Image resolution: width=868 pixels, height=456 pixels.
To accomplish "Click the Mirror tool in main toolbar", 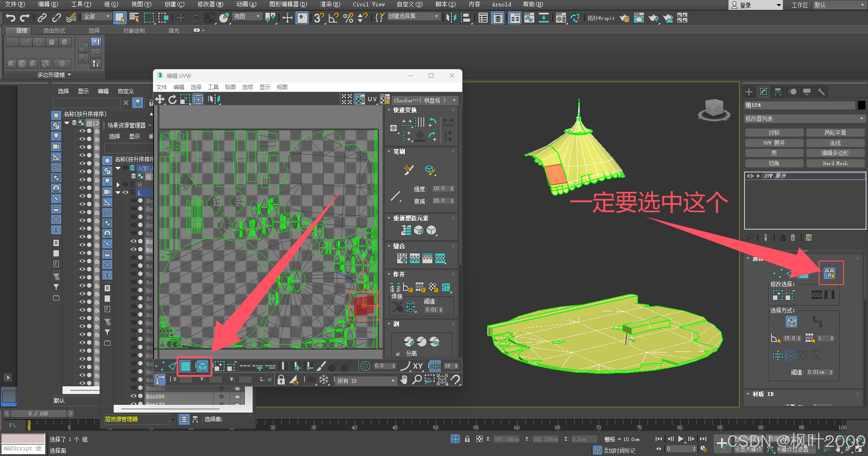I will click(451, 18).
